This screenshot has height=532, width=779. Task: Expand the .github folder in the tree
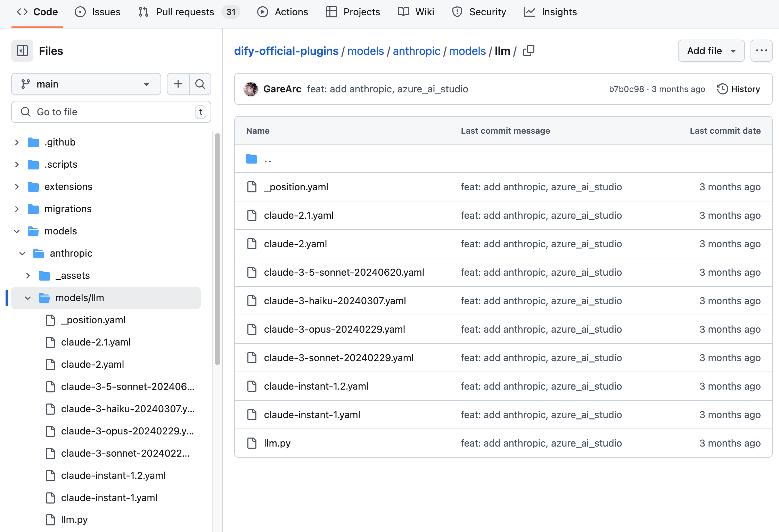click(17, 142)
